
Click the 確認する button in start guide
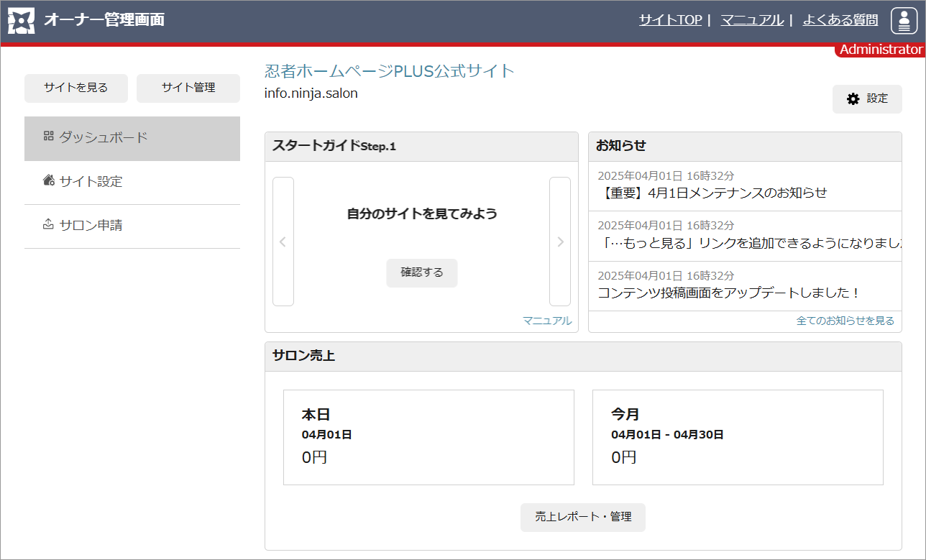click(x=422, y=273)
